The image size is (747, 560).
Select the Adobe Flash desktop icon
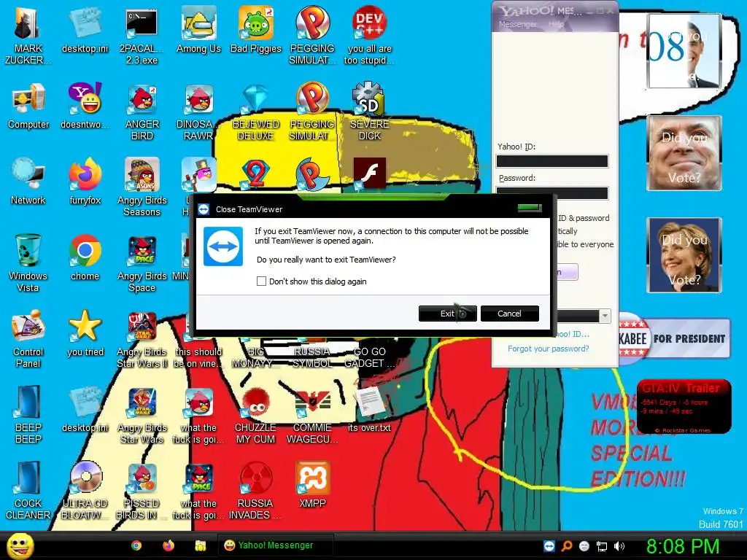click(369, 174)
